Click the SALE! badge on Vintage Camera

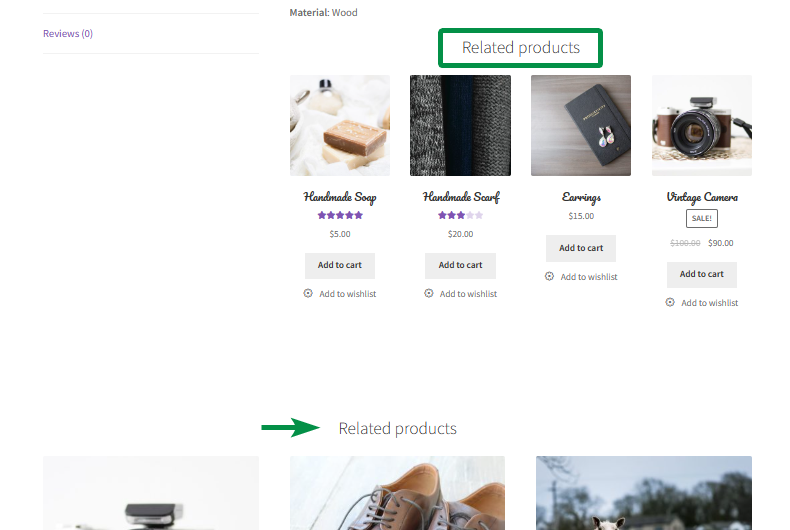[702, 219]
